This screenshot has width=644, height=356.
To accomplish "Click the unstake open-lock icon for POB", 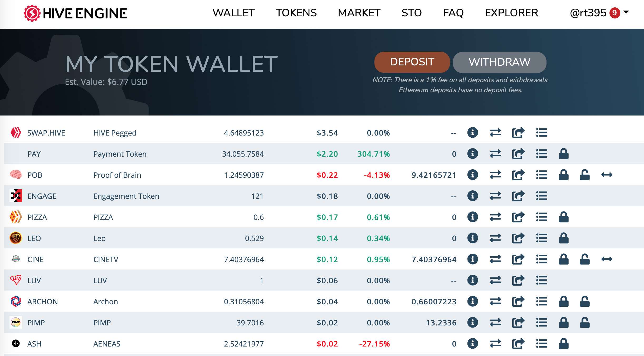I will 585,175.
